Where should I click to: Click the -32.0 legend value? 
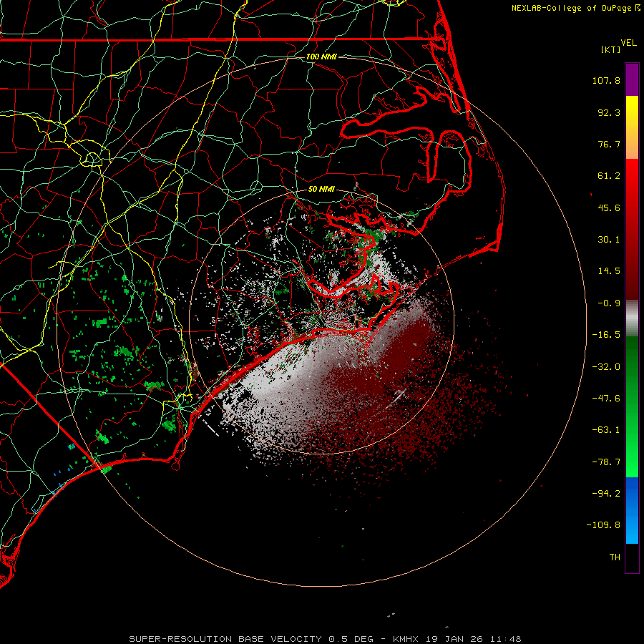tap(606, 367)
